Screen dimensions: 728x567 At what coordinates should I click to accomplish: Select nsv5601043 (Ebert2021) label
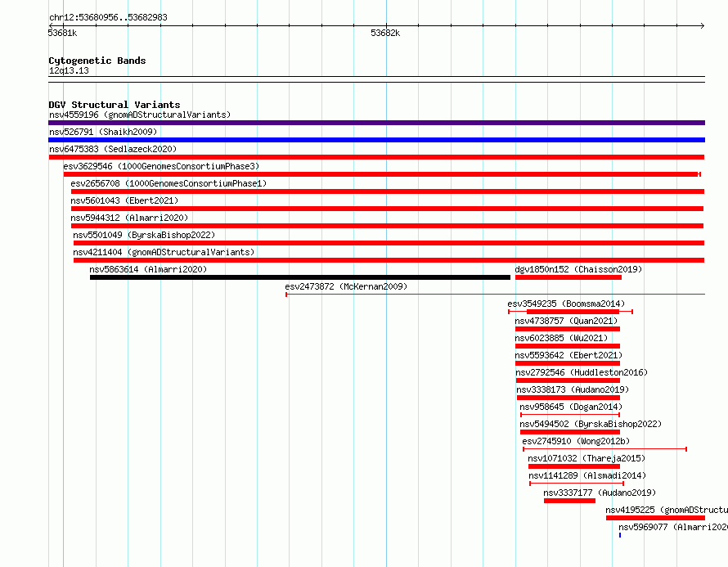click(124, 200)
